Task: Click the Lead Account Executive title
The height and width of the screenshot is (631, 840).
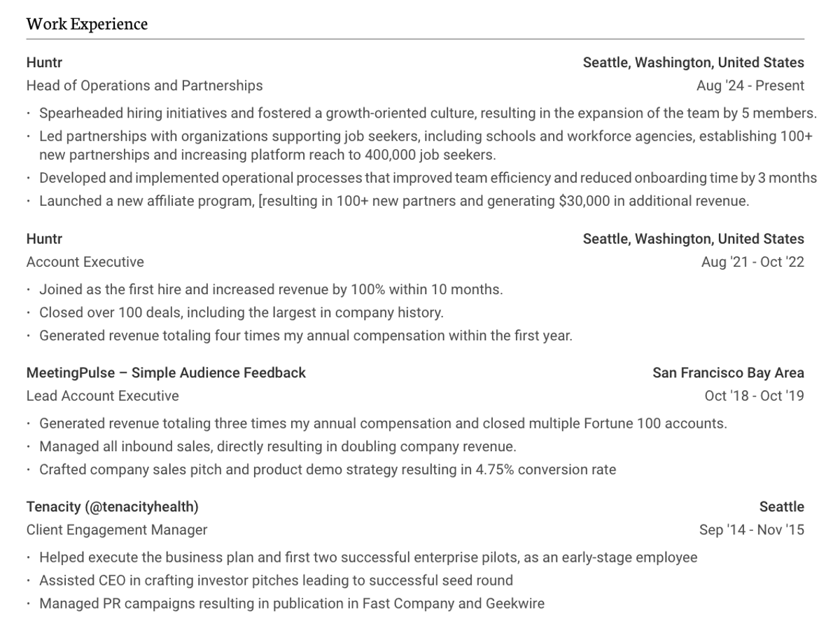Action: (102, 396)
